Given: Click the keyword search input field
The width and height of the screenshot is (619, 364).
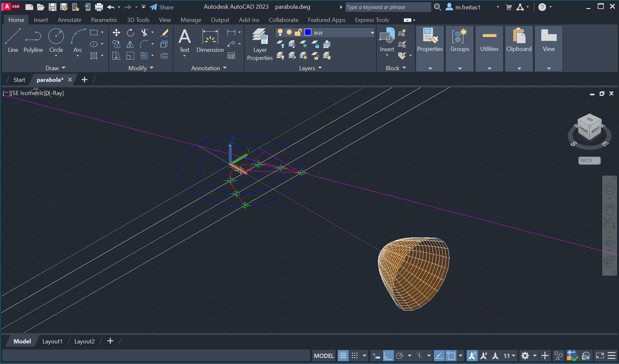Looking at the screenshot, I should tap(388, 7).
